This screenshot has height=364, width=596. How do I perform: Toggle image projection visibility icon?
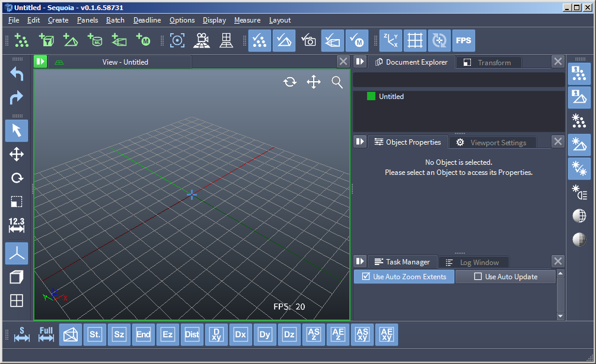pyautogui.click(x=333, y=40)
